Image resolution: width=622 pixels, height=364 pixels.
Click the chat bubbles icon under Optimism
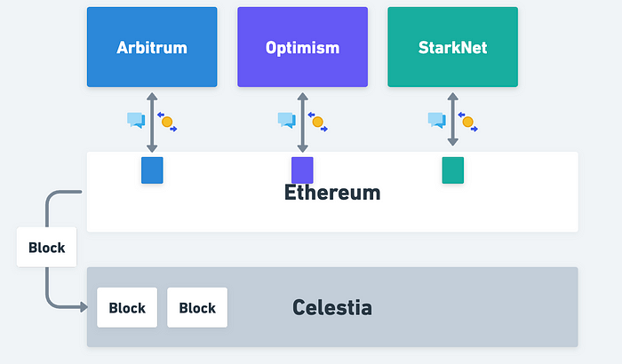[287, 120]
